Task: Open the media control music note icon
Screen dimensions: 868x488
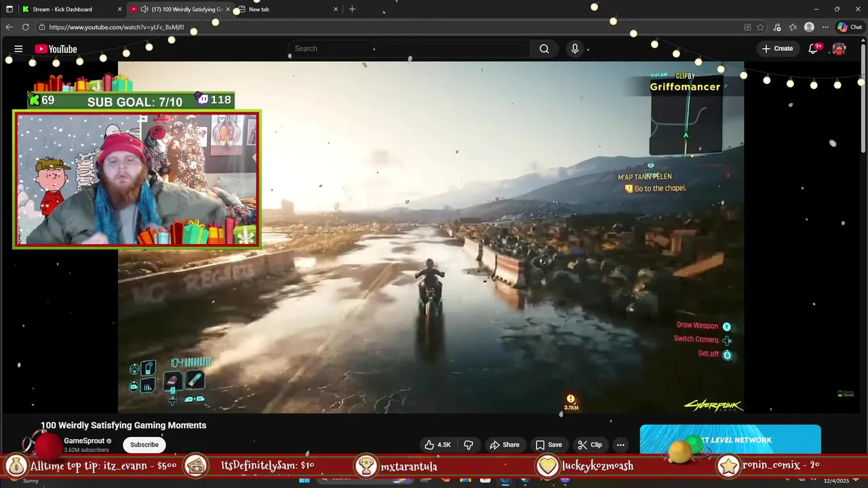Action: pos(777,27)
